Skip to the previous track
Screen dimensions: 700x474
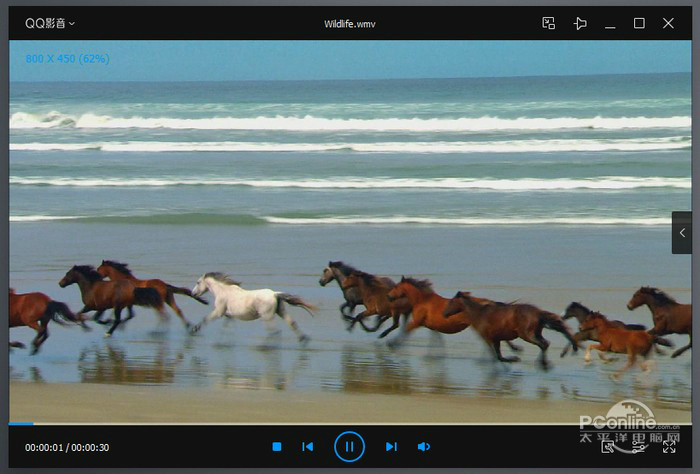click(308, 446)
